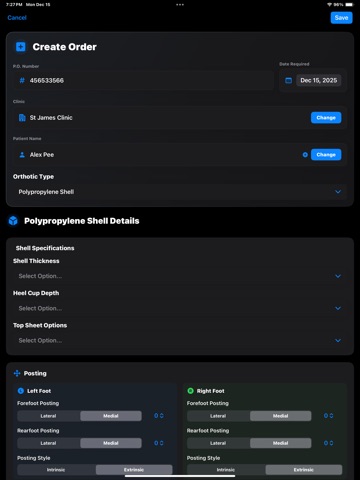Click the status bar time
Screen dimensions: 360x480
(14, 5)
